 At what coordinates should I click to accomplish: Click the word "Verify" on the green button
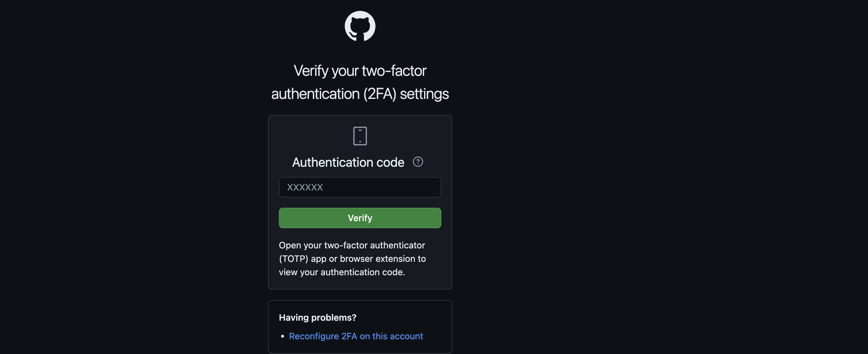[x=360, y=218]
